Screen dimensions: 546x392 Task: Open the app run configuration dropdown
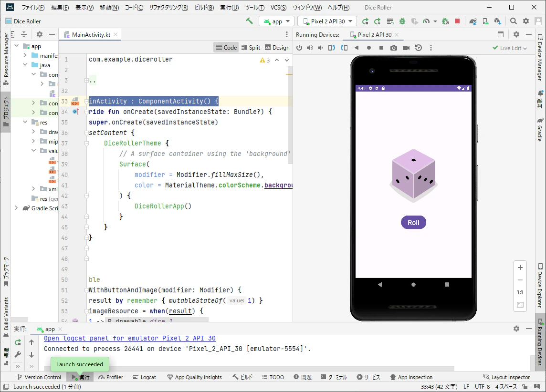(x=276, y=21)
